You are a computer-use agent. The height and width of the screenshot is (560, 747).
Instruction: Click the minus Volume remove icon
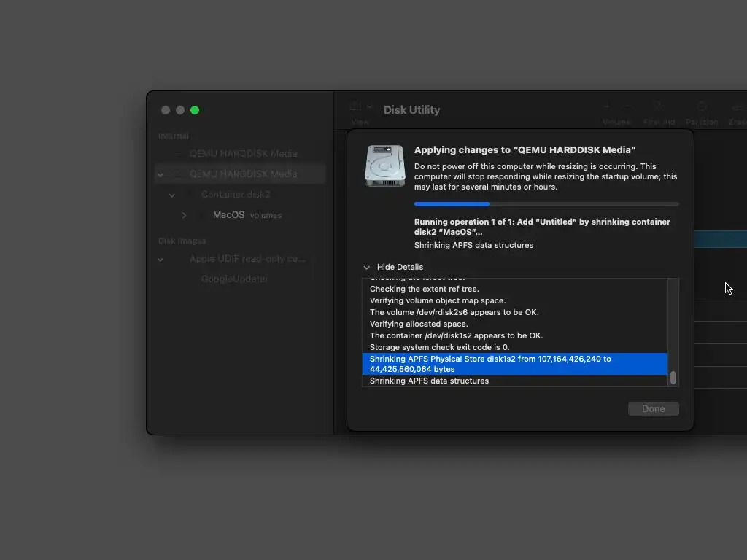pyautogui.click(x=627, y=106)
